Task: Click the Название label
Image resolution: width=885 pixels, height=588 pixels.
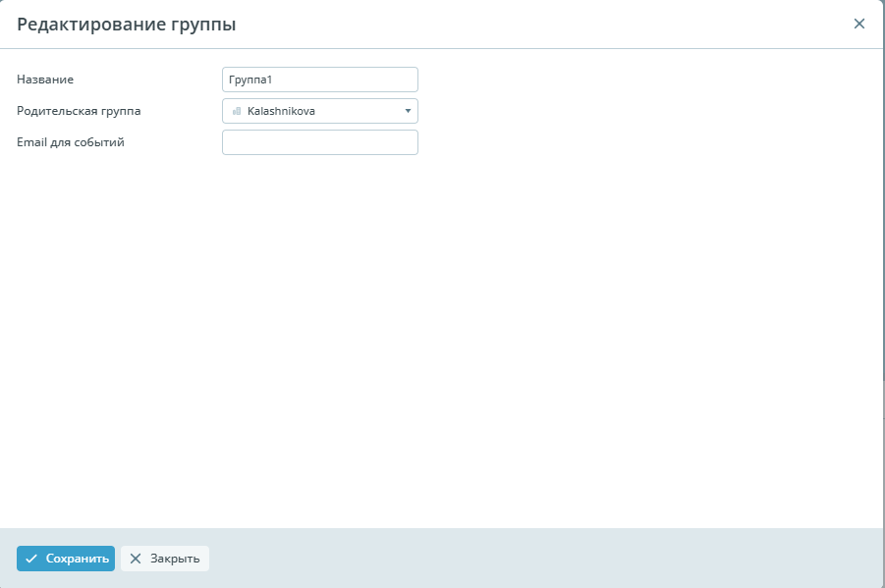Action: pyautogui.click(x=45, y=80)
